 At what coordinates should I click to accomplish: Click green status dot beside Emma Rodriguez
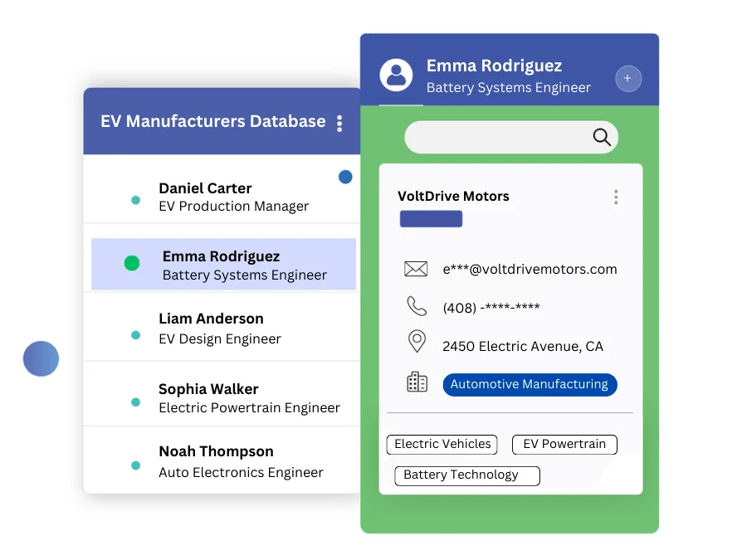pos(132,263)
